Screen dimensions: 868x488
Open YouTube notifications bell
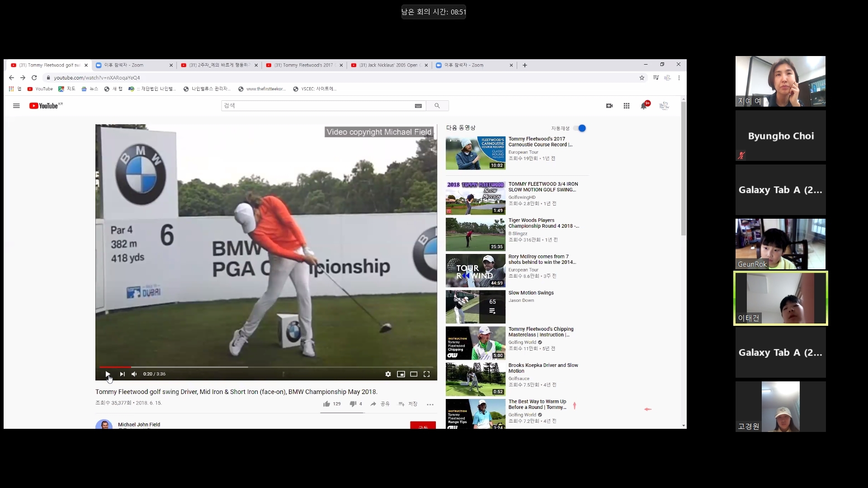[x=643, y=106]
